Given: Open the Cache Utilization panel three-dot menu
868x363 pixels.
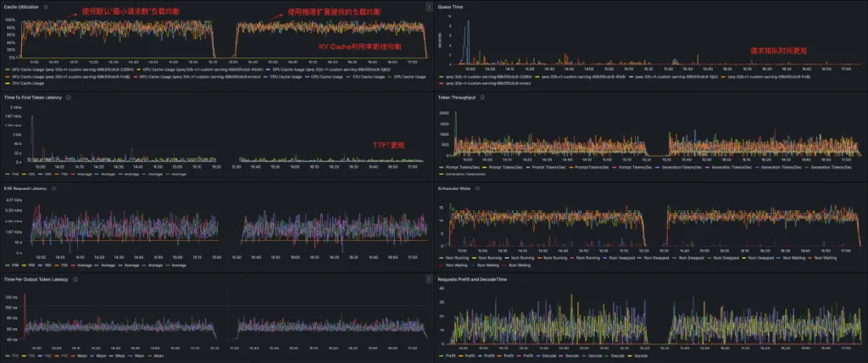Looking at the screenshot, I should [429, 7].
